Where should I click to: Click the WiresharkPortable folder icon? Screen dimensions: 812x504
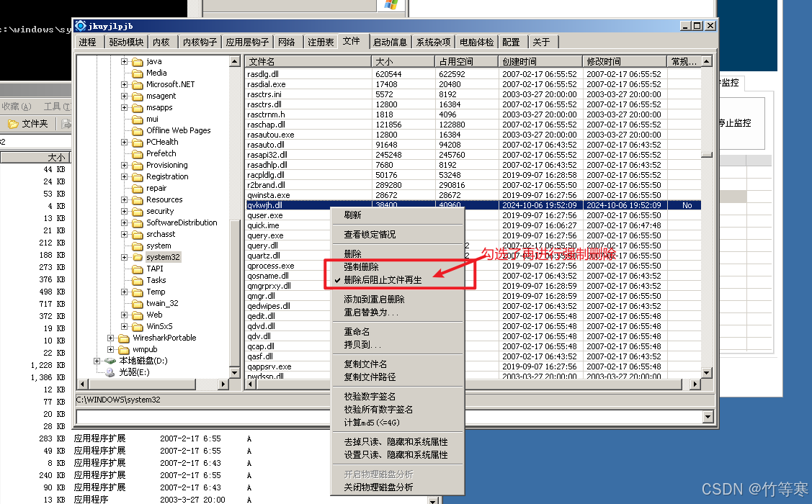(x=123, y=338)
